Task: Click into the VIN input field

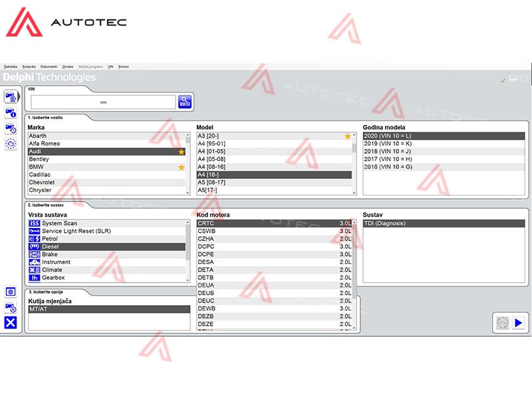Action: [x=103, y=102]
